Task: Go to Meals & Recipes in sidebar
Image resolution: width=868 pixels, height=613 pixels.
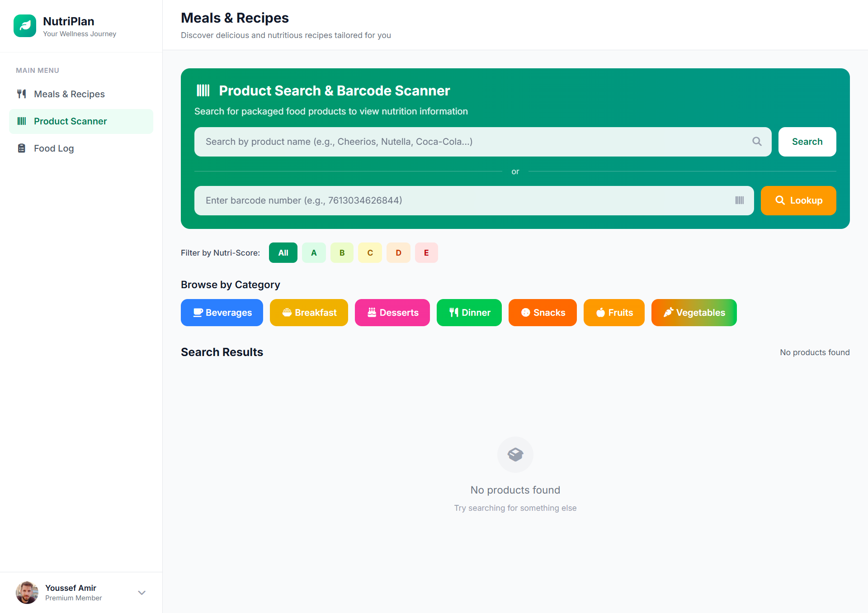Action: coord(69,94)
